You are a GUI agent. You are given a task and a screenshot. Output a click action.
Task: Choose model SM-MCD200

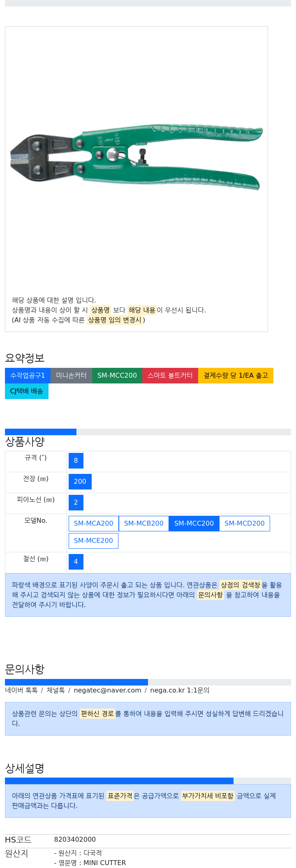pos(245,524)
